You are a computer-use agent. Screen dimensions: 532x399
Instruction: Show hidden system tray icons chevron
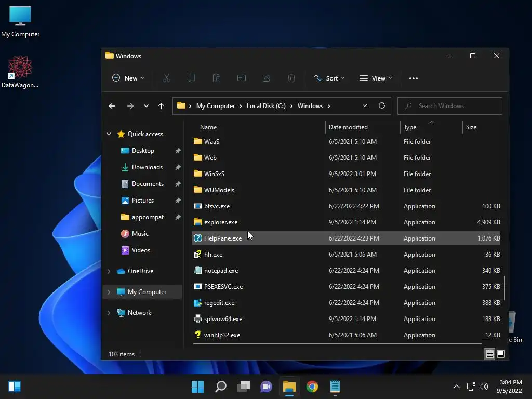tap(457, 387)
